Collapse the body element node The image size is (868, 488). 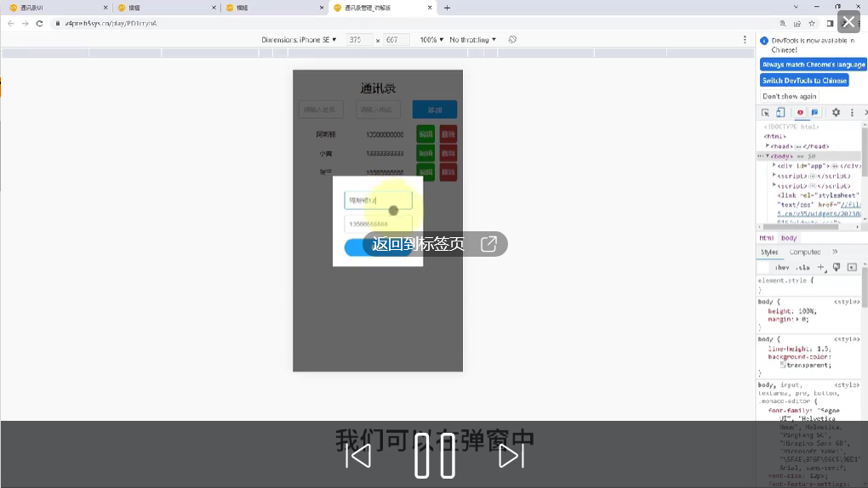click(768, 156)
